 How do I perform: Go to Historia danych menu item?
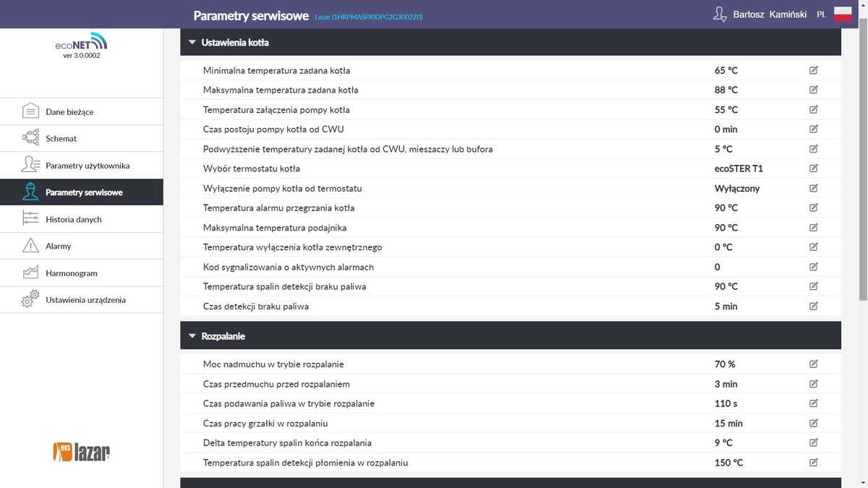tap(73, 219)
